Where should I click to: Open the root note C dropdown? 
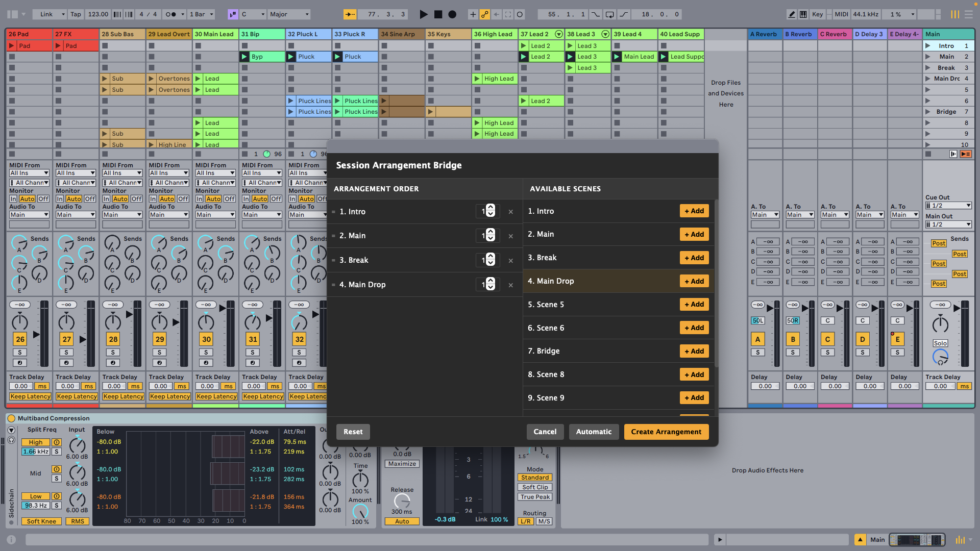click(253, 14)
